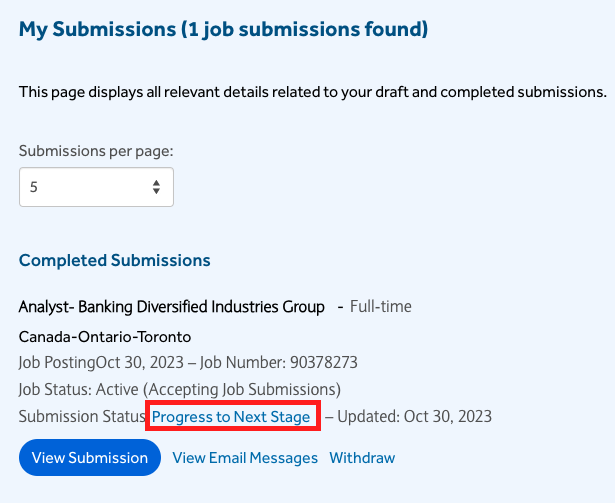Click the Submissions per page label
The width and height of the screenshot is (615, 503).
(96, 151)
